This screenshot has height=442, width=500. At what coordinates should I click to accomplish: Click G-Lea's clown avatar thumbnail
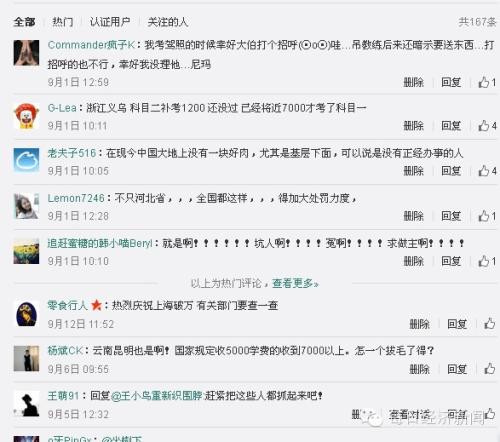[26, 116]
